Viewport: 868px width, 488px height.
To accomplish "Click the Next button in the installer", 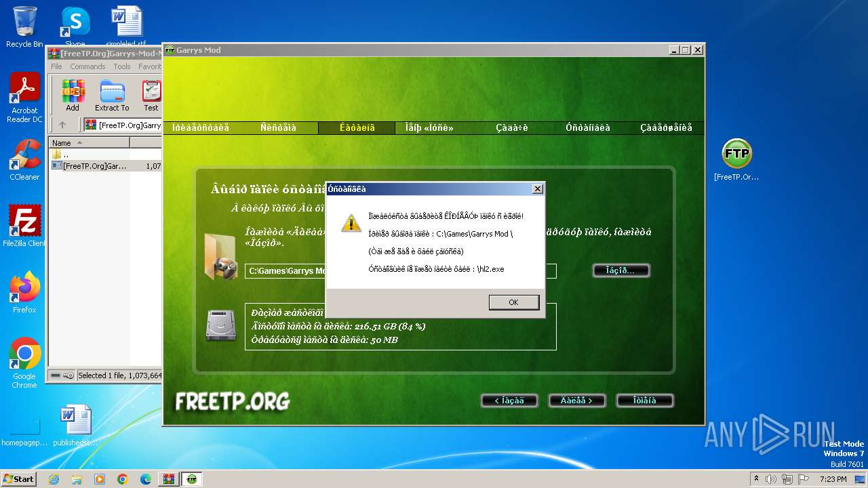I will coord(576,401).
